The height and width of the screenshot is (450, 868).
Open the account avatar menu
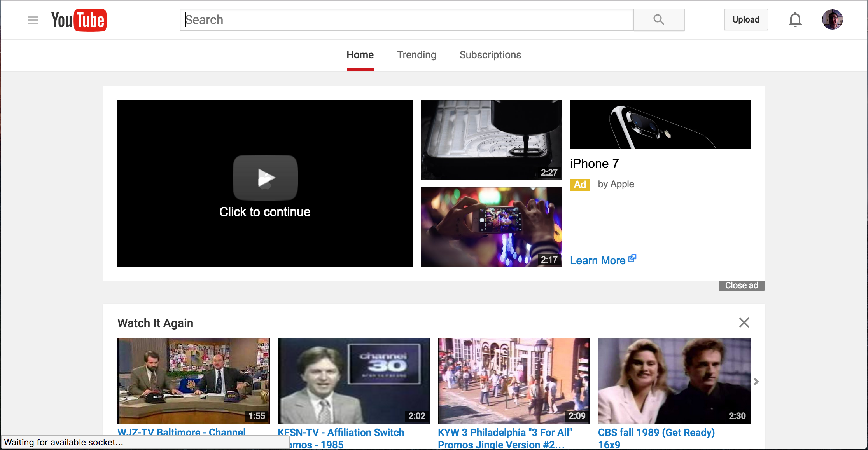point(832,19)
